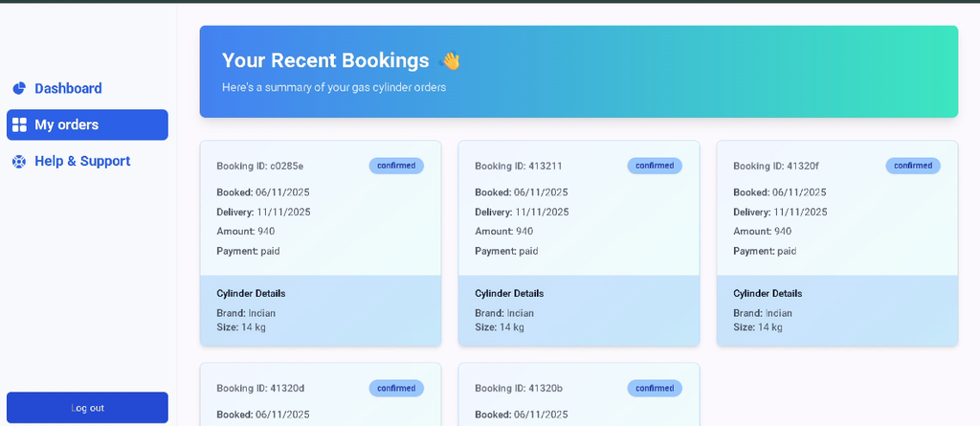
Task: Click Brand: Indian in booking c0285e card
Action: (246, 313)
